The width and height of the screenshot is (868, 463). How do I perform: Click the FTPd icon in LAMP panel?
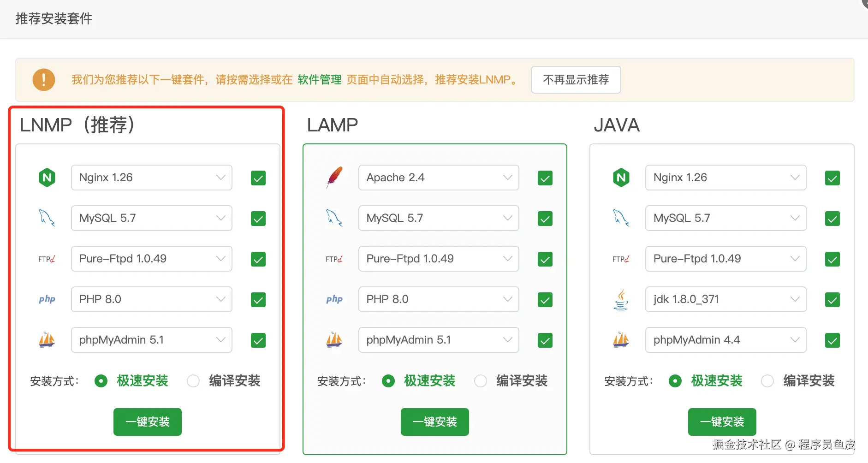[x=334, y=259]
